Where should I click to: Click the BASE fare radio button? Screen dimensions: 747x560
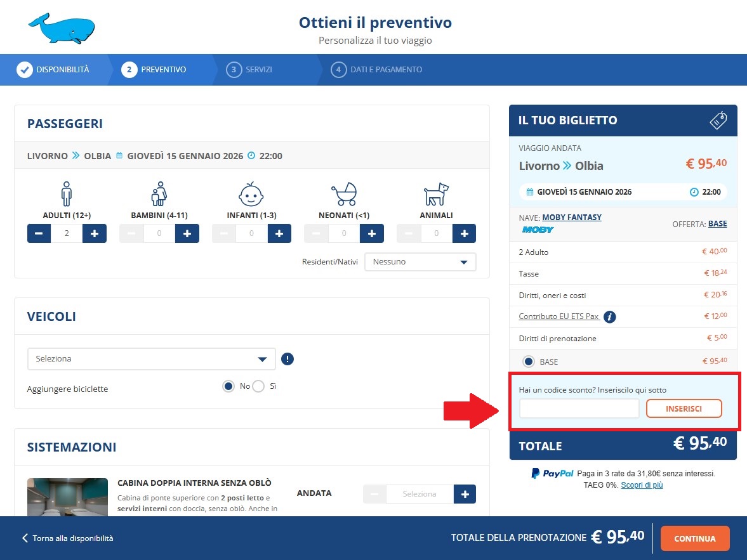(529, 361)
